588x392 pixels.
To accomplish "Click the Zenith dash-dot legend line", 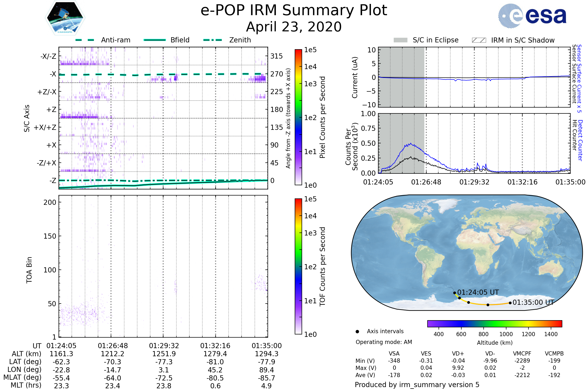I will tap(213, 40).
